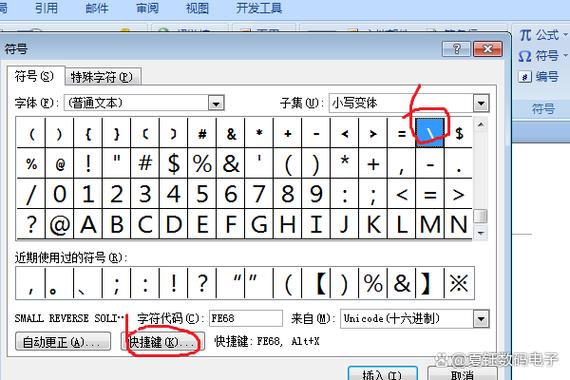Viewport: 570px width, 380px height.
Task: Open the 开发工具 ribbon tab
Action: (259, 8)
